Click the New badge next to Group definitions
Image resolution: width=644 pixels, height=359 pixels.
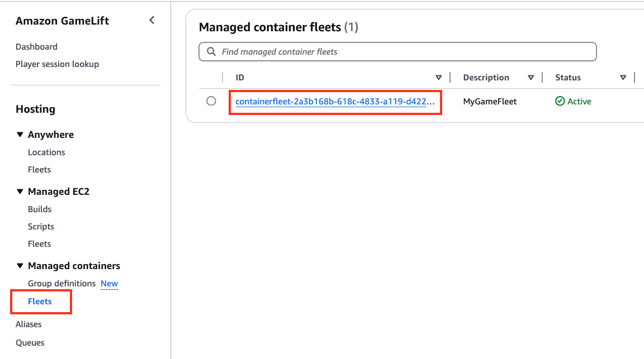click(109, 283)
